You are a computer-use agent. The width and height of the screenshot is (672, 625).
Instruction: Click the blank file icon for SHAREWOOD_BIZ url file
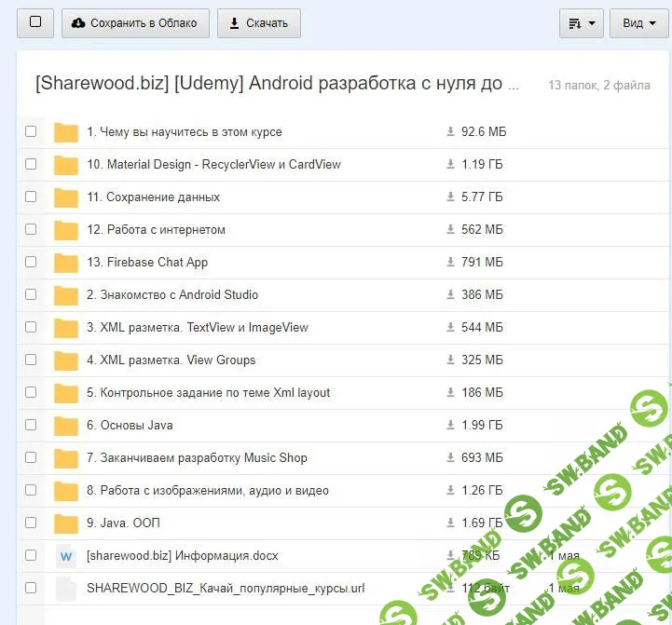pyautogui.click(x=66, y=589)
